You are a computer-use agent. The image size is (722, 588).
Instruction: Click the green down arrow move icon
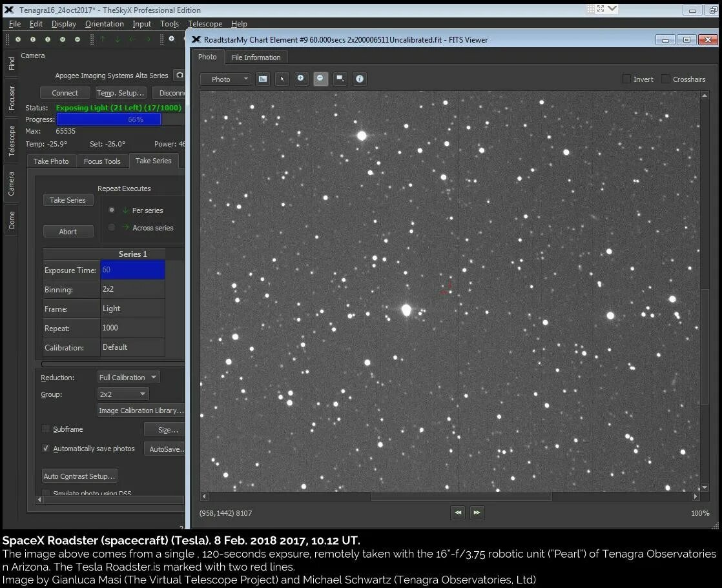point(118,39)
